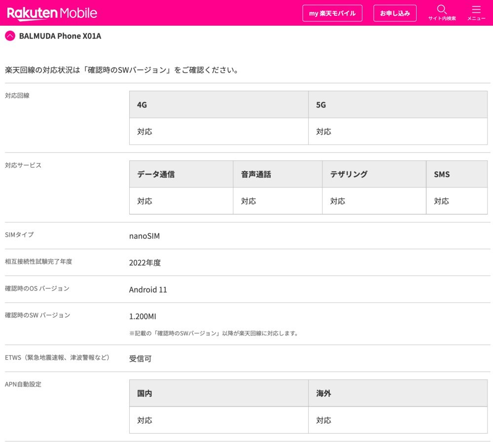Click the pink upward chevron circle icon
This screenshot has width=493, height=448.
9,36
